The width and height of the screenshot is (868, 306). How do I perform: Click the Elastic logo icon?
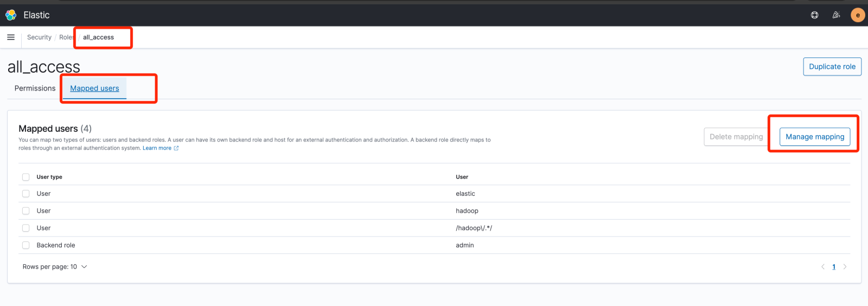click(x=11, y=15)
